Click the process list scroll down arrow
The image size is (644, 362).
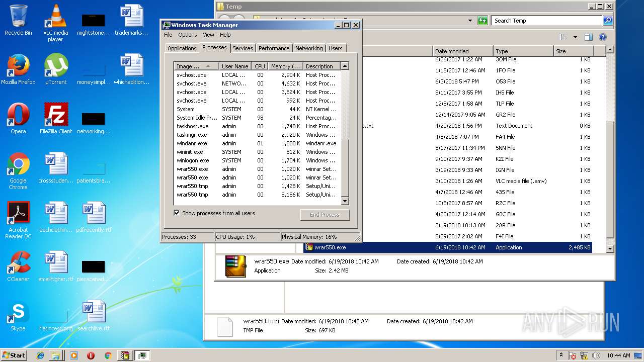345,201
